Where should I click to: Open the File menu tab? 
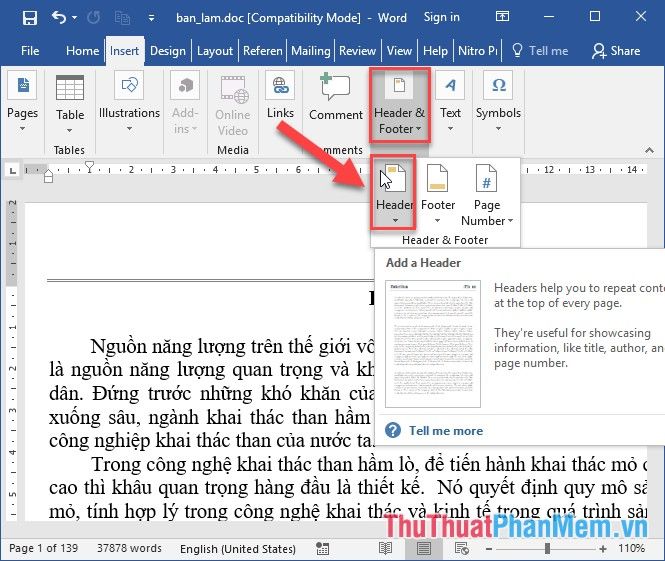[30, 51]
